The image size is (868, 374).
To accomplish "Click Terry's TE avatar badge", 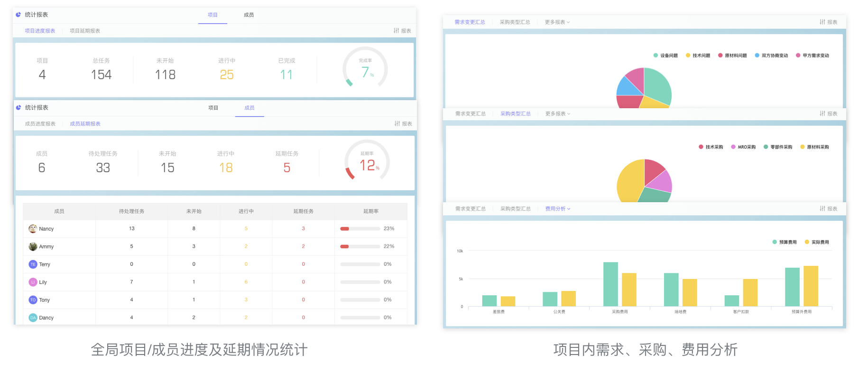I will point(33,264).
